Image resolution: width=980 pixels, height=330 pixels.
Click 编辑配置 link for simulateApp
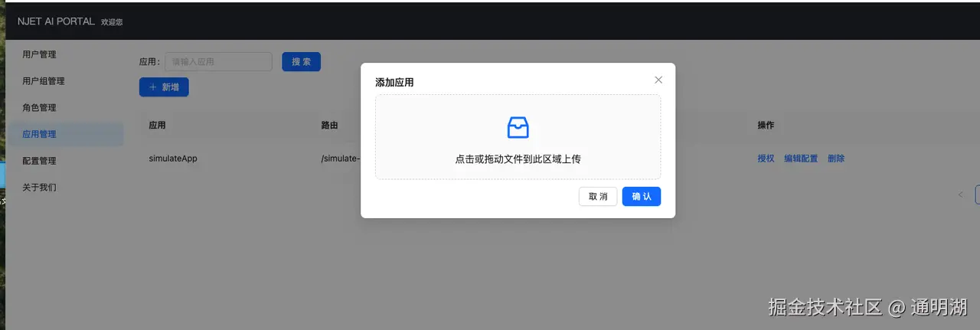[x=801, y=158]
